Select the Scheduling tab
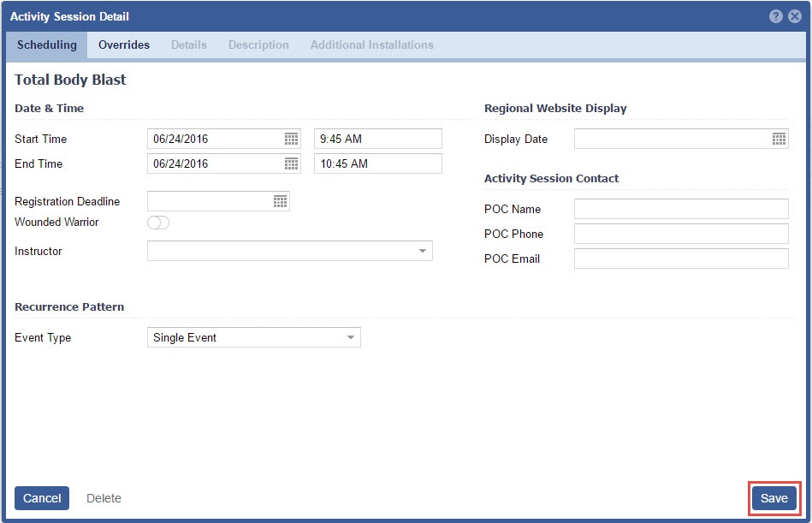The height and width of the screenshot is (523, 812). 47,45
